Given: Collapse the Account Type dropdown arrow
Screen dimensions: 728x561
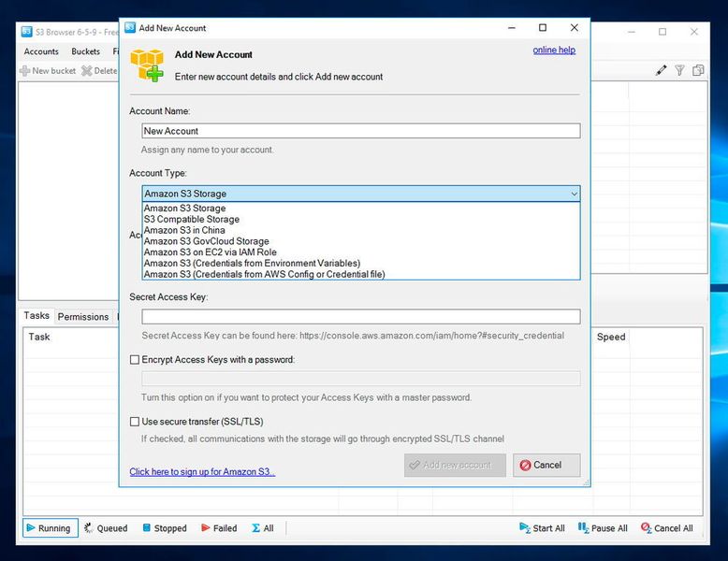Looking at the screenshot, I should [x=575, y=194].
